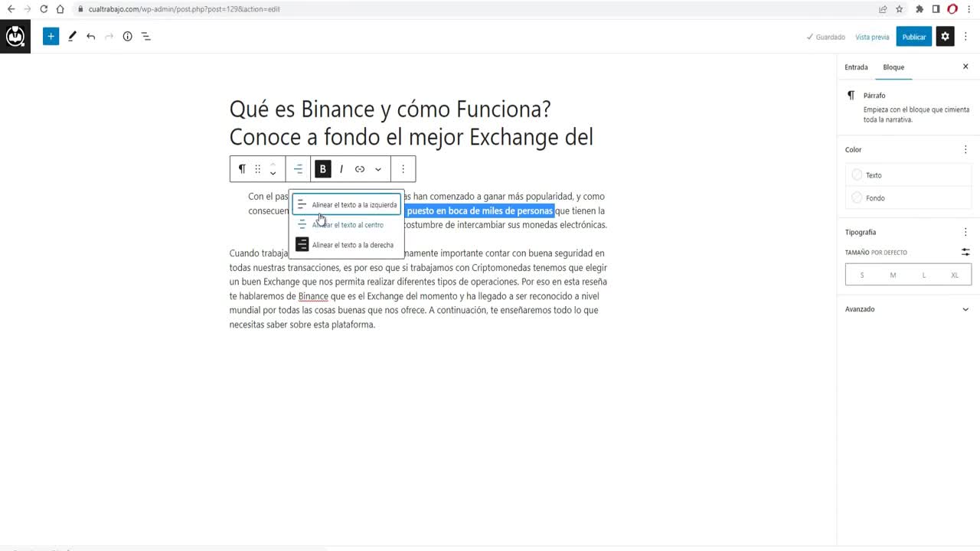Close the settings sidebar
The height and width of the screenshot is (551, 980).
pos(965,67)
